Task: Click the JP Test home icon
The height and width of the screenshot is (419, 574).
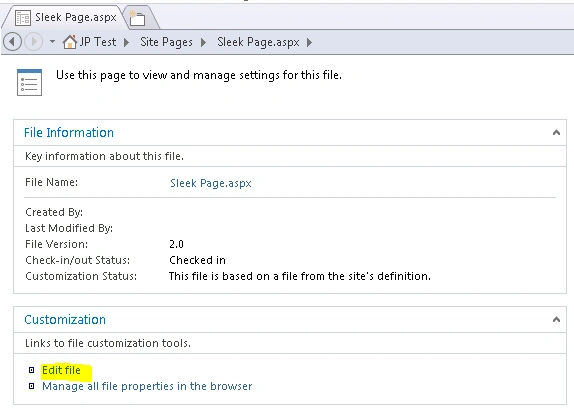Action: 70,42
